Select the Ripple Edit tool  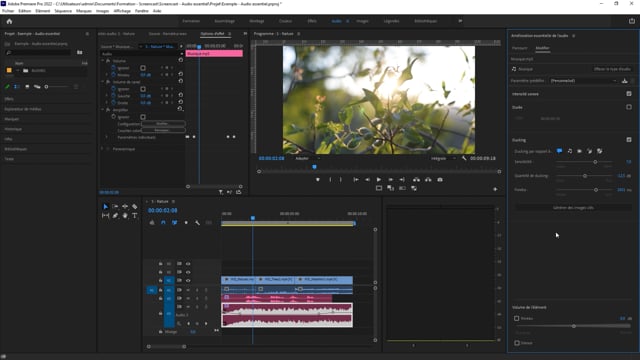125,207
